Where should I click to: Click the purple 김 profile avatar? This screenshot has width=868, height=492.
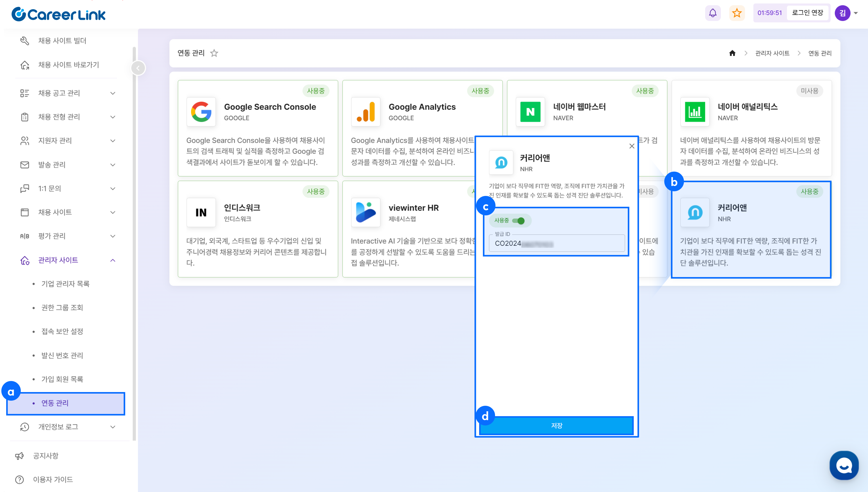842,13
